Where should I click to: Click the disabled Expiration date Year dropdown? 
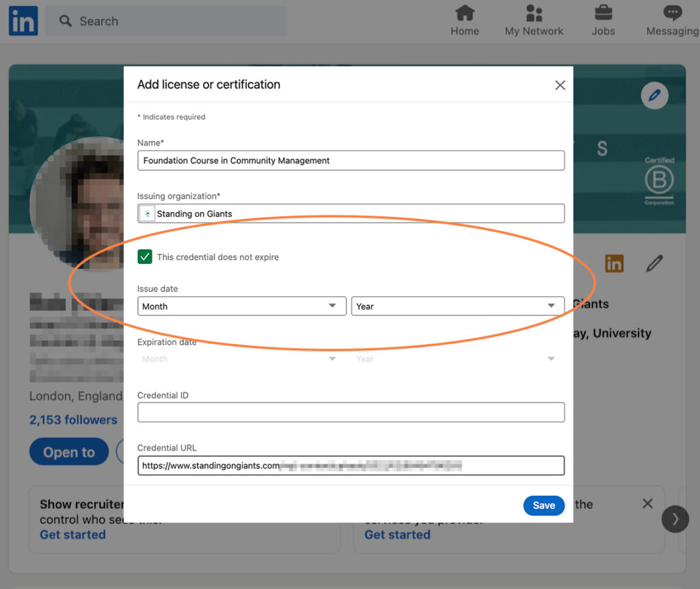457,359
